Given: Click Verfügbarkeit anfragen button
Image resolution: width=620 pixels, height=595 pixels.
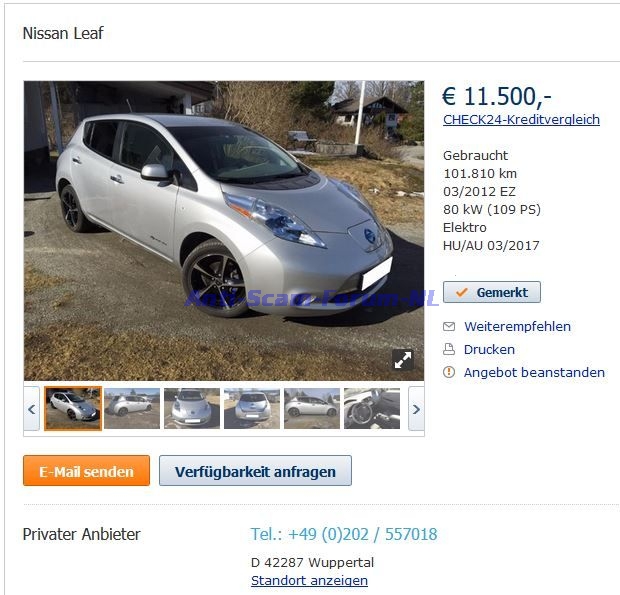Looking at the screenshot, I should click(255, 470).
